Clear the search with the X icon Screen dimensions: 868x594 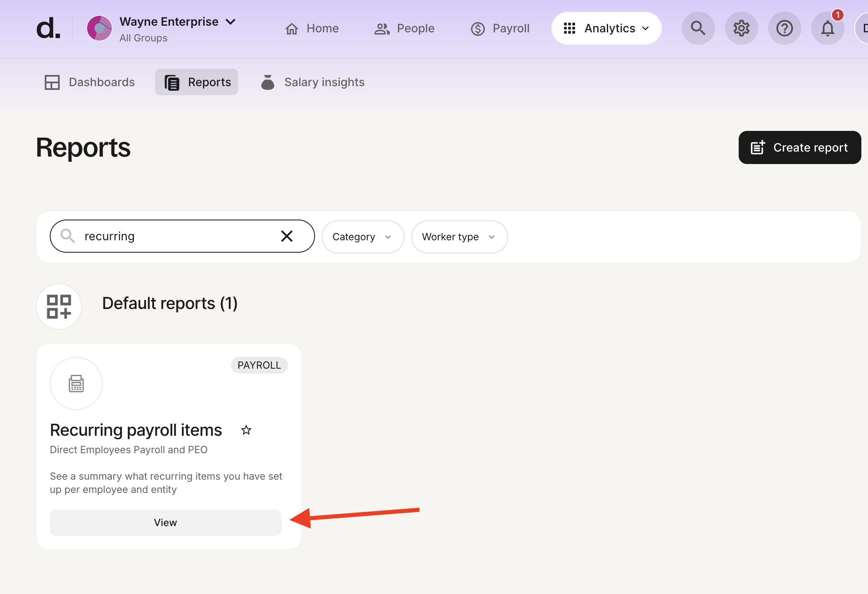pos(287,236)
